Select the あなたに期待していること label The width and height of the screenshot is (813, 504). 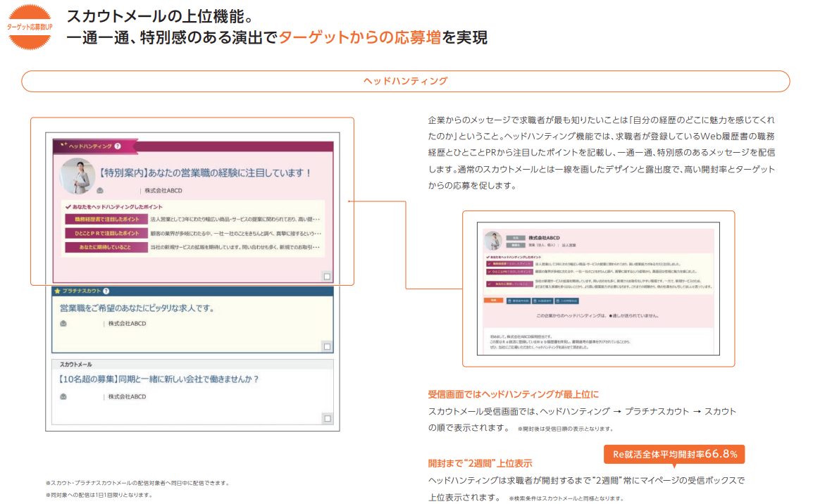point(105,247)
